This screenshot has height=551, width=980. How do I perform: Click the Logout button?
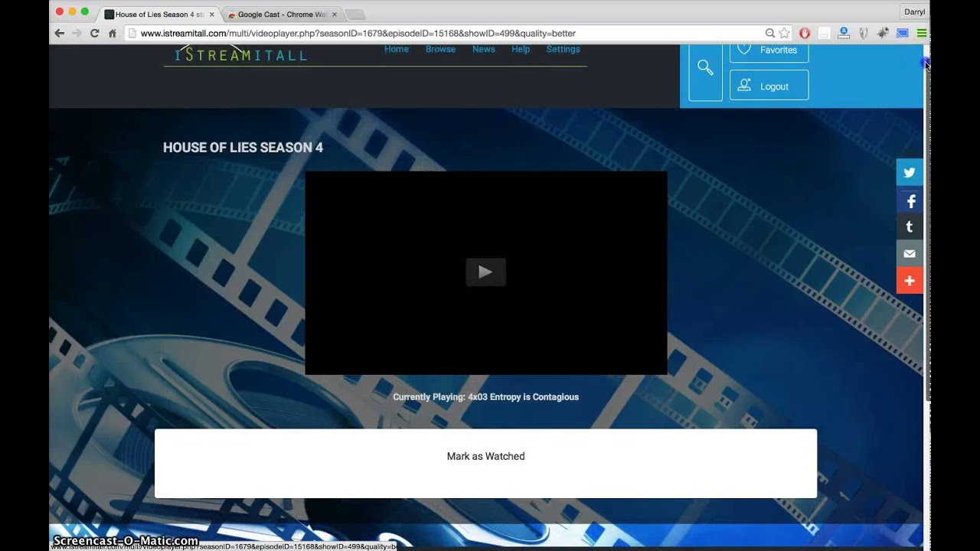click(x=769, y=85)
